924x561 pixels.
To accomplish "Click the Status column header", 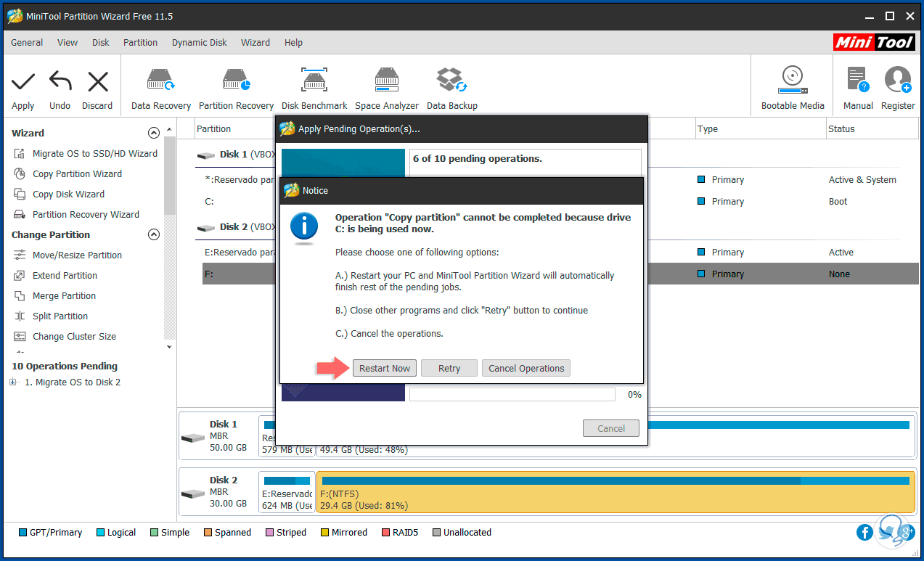I will pyautogui.click(x=841, y=128).
